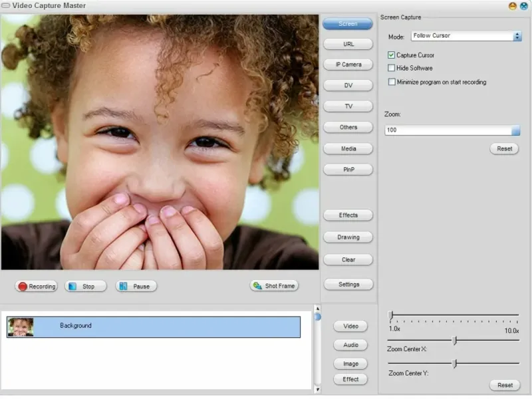Enable the Hide Software option
This screenshot has width=532, height=399.
coord(391,68)
